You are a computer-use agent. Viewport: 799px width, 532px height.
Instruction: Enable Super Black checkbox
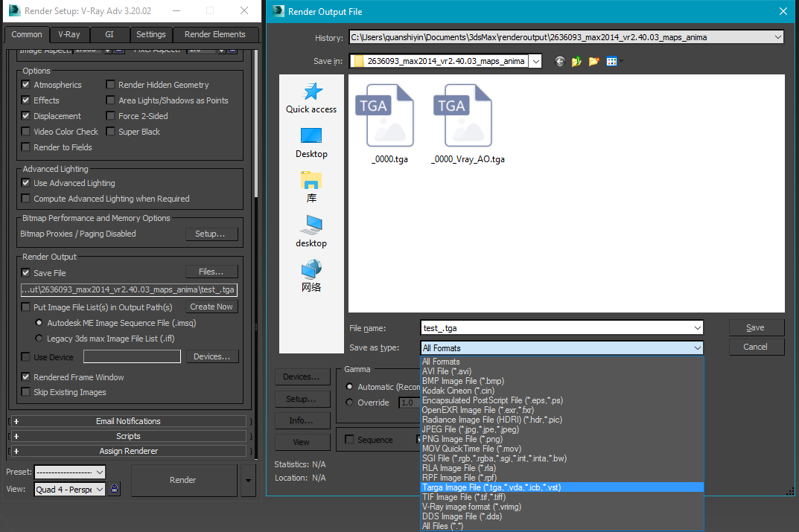pyautogui.click(x=110, y=132)
